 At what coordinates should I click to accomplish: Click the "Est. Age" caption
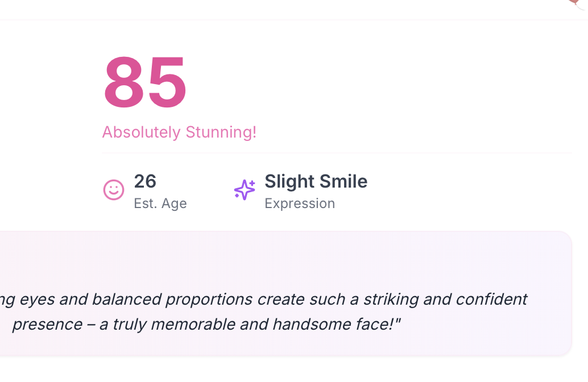[160, 204]
